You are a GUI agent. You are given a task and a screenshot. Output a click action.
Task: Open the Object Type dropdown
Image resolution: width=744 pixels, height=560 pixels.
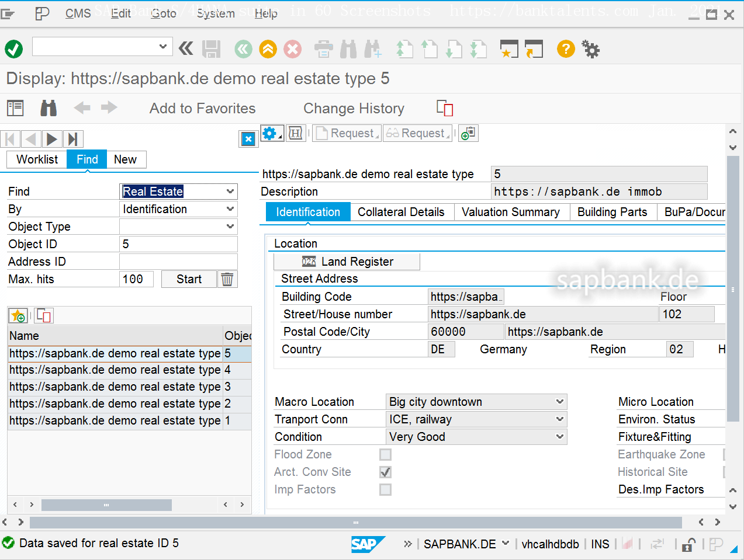coord(230,227)
